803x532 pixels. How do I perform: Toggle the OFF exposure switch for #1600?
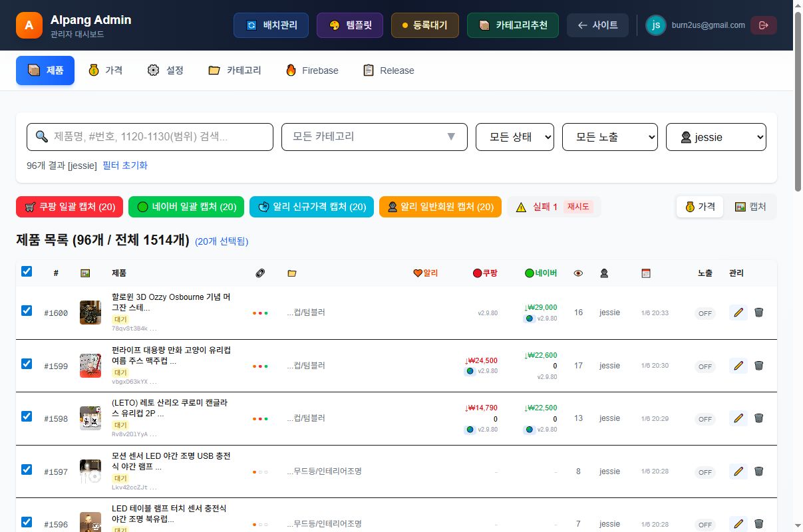click(x=705, y=313)
